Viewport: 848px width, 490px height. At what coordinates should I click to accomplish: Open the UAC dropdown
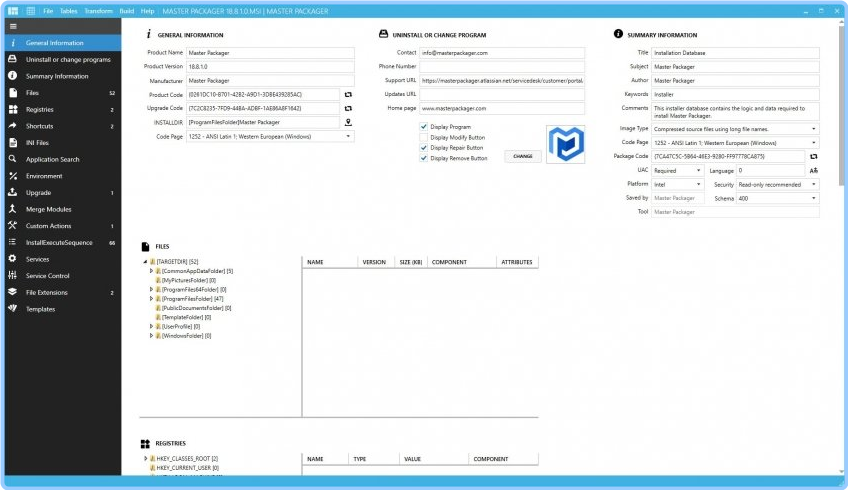[678, 170]
